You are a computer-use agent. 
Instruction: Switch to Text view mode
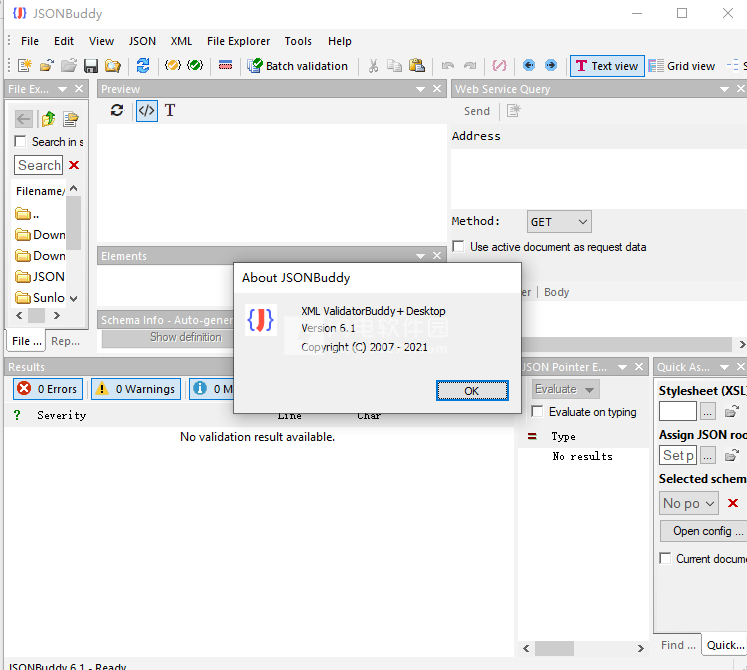(x=607, y=66)
